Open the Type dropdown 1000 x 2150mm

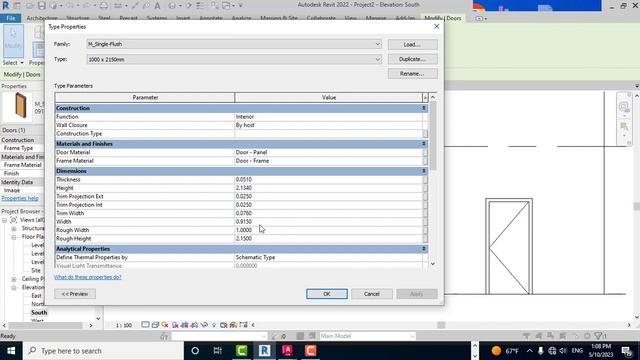(x=234, y=59)
